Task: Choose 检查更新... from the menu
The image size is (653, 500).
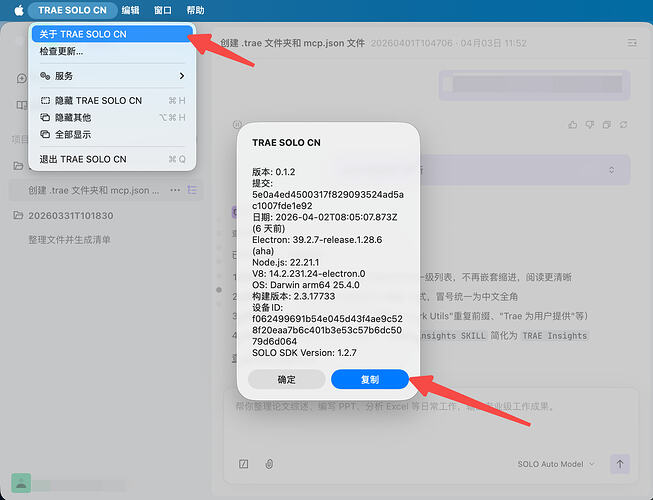Action: point(112,51)
